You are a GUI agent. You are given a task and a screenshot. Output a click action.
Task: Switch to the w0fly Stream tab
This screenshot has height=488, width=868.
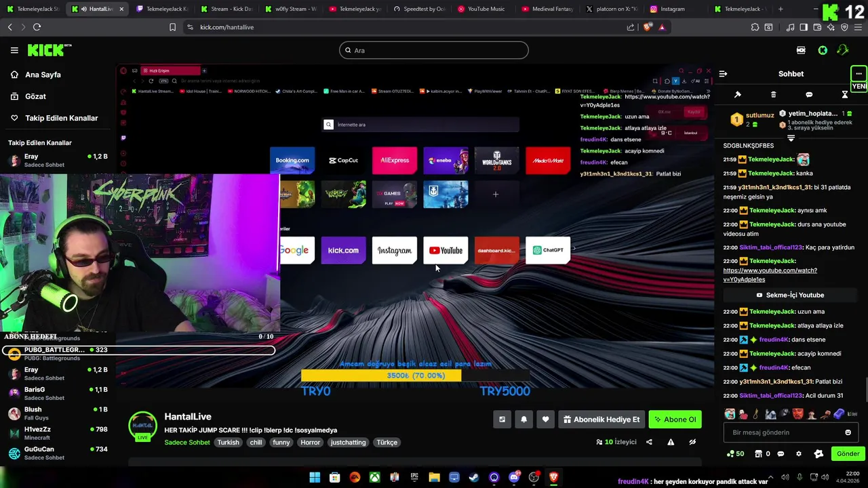(x=290, y=9)
